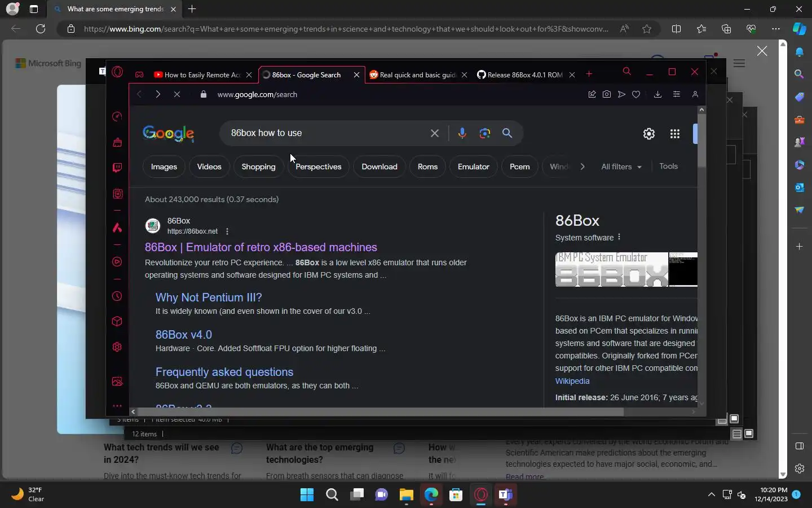This screenshot has height=508, width=812.
Task: Open Twitch panel in Opera sidebar
Action: point(117,168)
